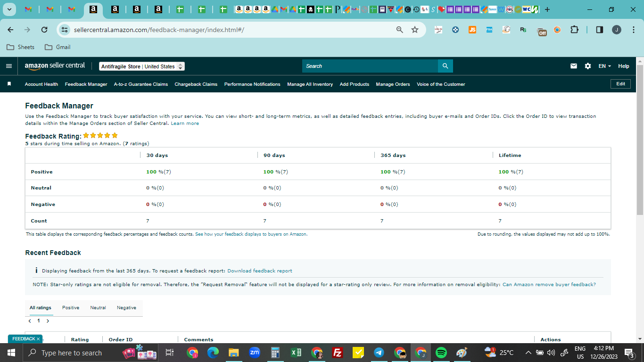Image resolution: width=644 pixels, height=362 pixels.
Task: Open Zoom from the taskbar
Action: coord(255,353)
